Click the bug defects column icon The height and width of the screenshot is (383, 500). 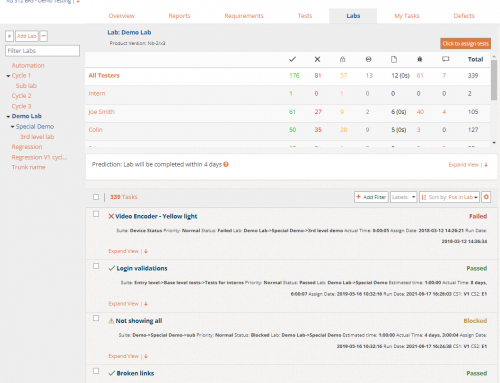tap(420, 59)
